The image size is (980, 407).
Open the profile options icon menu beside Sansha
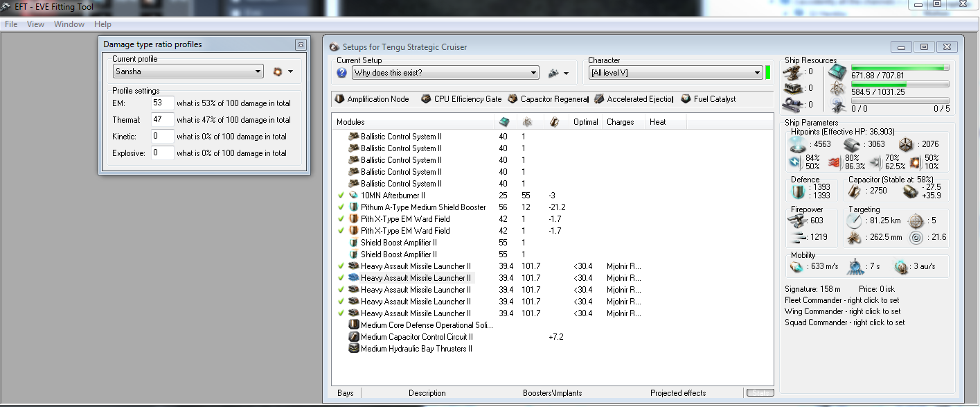[283, 71]
